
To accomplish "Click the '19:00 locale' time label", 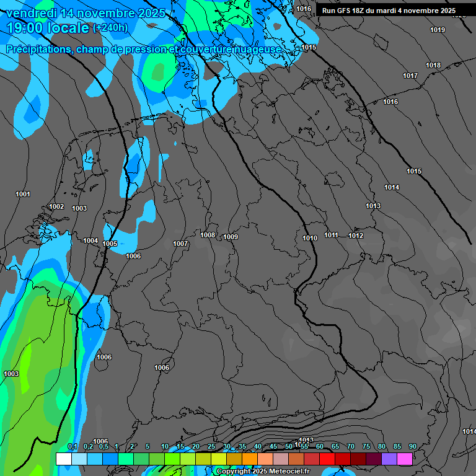I will pyautogui.click(x=48, y=28).
